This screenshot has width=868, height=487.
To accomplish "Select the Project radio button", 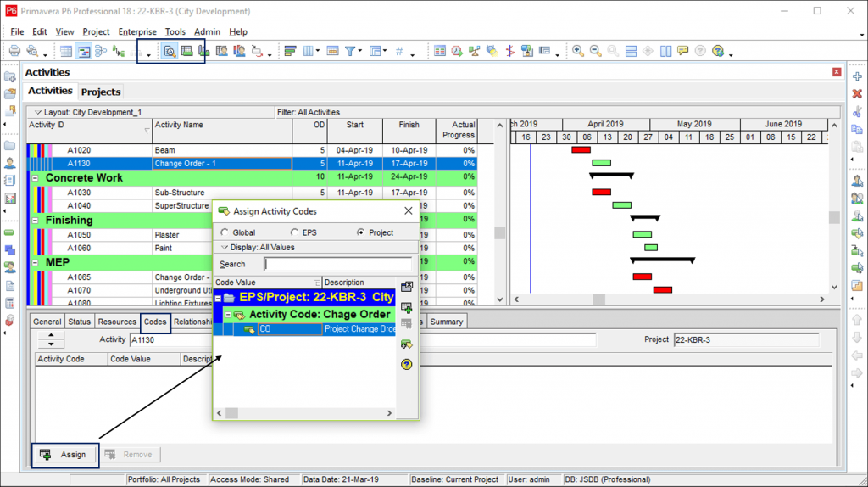I will tap(360, 232).
